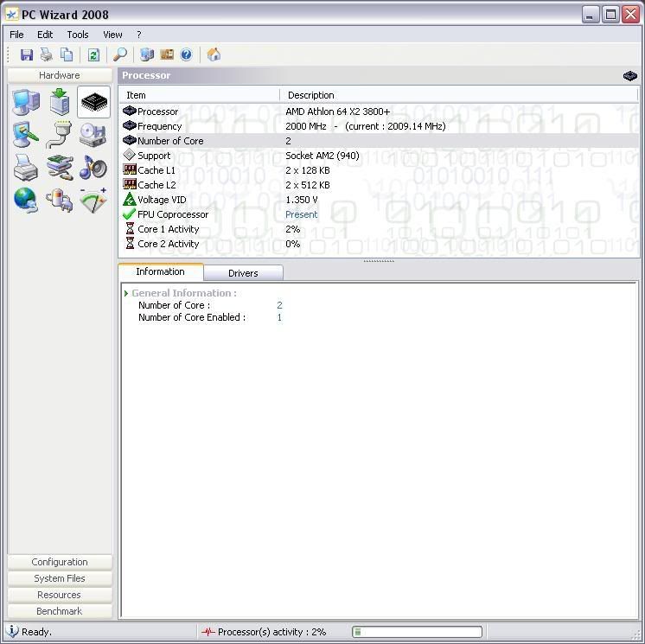Image resolution: width=645 pixels, height=644 pixels.
Task: Switch to the Information tab
Action: [x=161, y=271]
